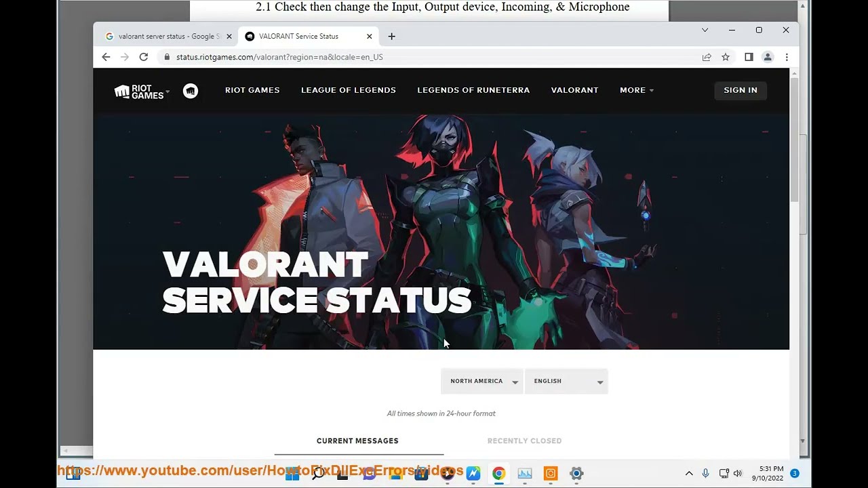Screen dimensions: 868x488
Task: Click scroll-up arrow of background document window
Action: point(803,5)
